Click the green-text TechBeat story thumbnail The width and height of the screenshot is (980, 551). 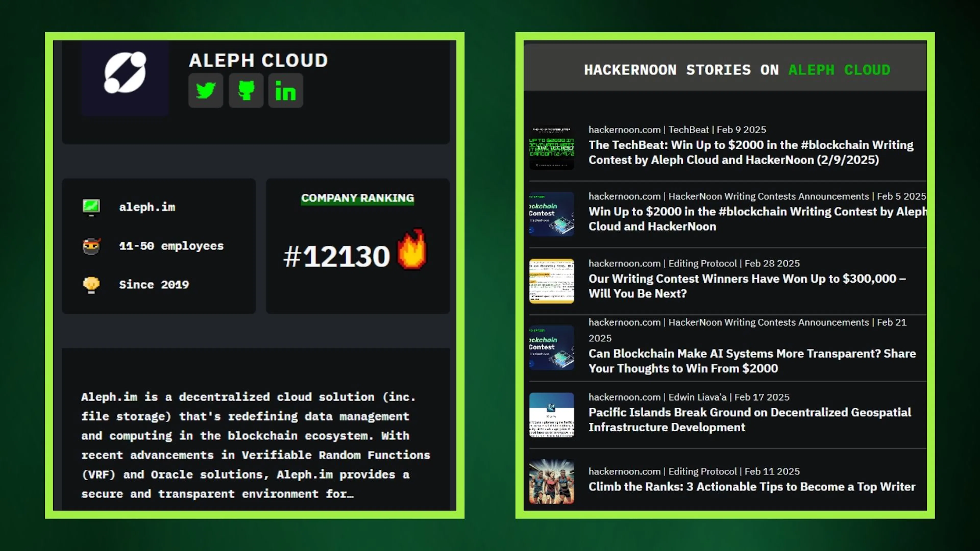tap(552, 147)
